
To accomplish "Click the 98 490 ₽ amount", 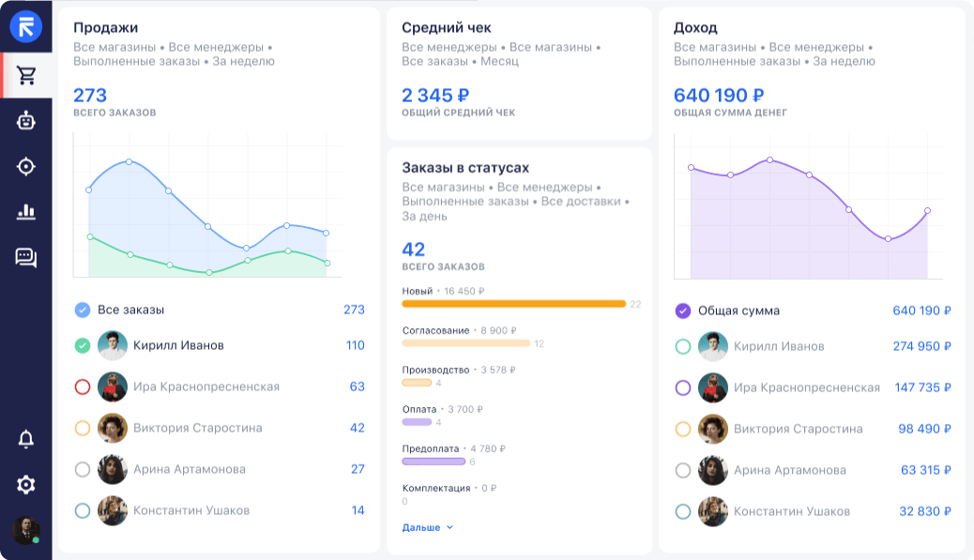I will click(924, 429).
